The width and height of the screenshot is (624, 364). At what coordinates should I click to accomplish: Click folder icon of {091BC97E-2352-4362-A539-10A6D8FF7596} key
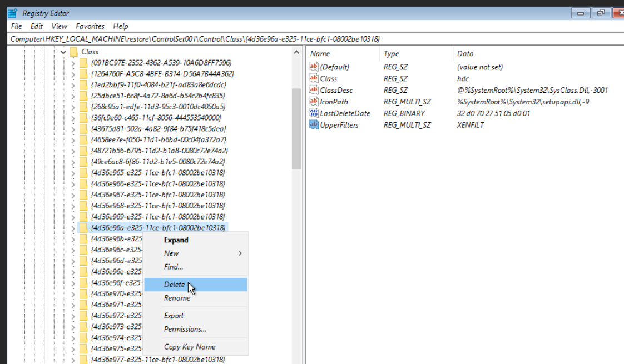[x=83, y=63]
